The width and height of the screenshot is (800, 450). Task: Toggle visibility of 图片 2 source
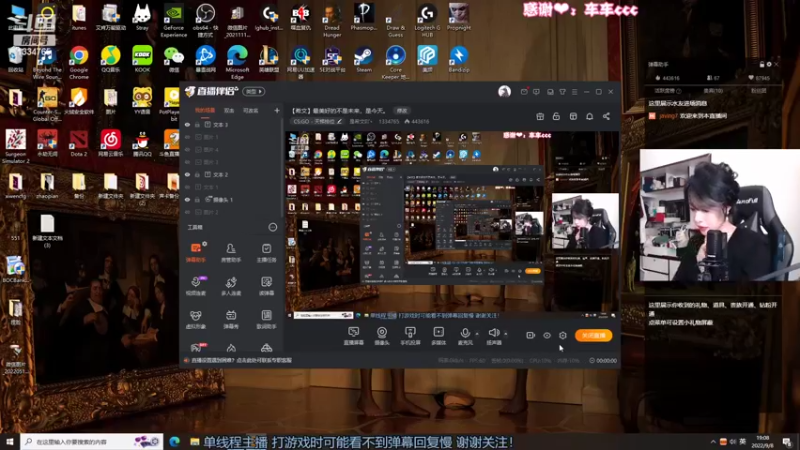pos(187,212)
